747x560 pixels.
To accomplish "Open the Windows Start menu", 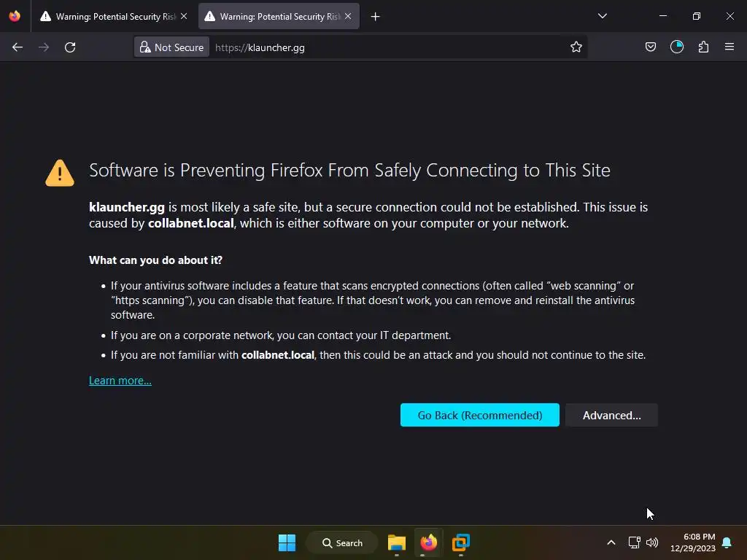I will tap(287, 542).
